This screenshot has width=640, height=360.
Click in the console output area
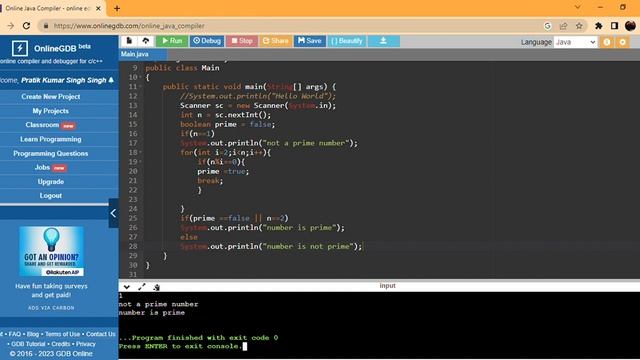[379, 325]
